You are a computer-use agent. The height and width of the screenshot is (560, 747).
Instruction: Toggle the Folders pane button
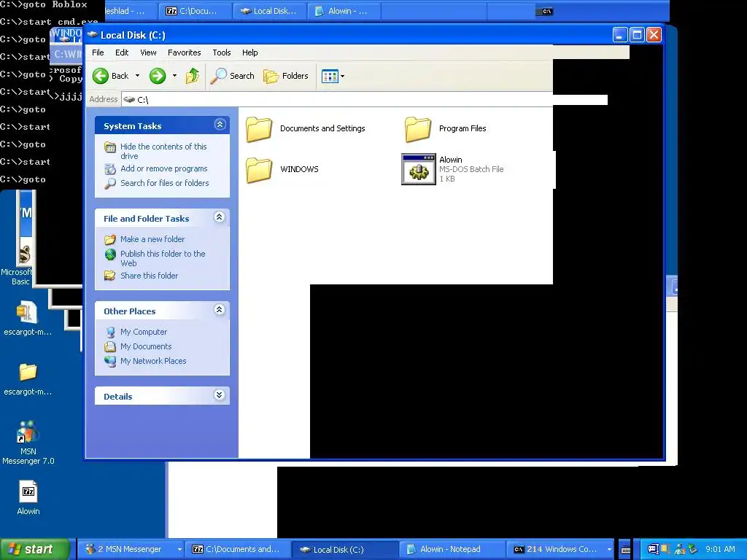pyautogui.click(x=286, y=76)
